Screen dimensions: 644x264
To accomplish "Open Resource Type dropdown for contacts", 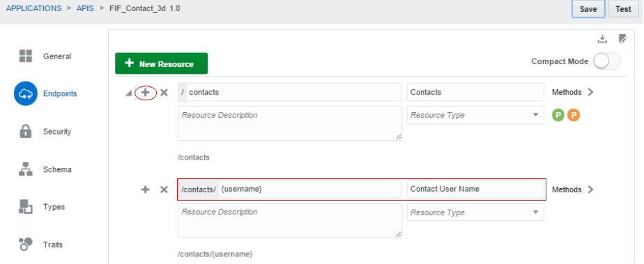I will coord(475,115).
